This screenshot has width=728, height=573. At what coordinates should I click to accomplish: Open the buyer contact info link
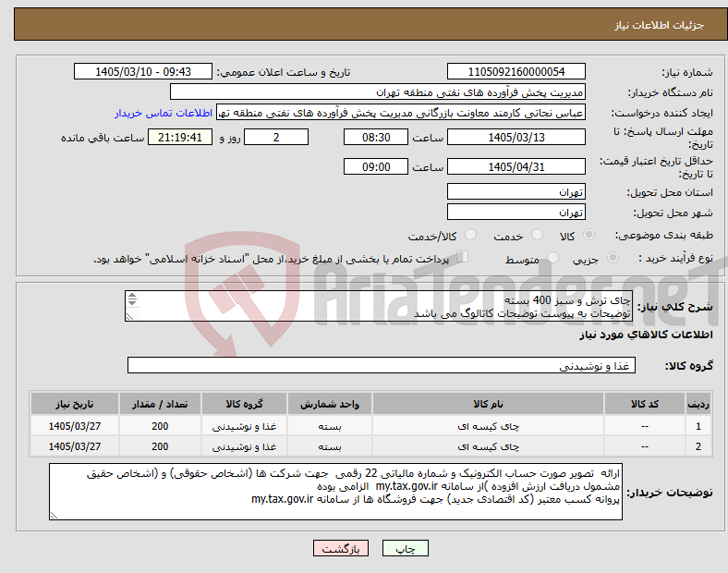point(164,113)
